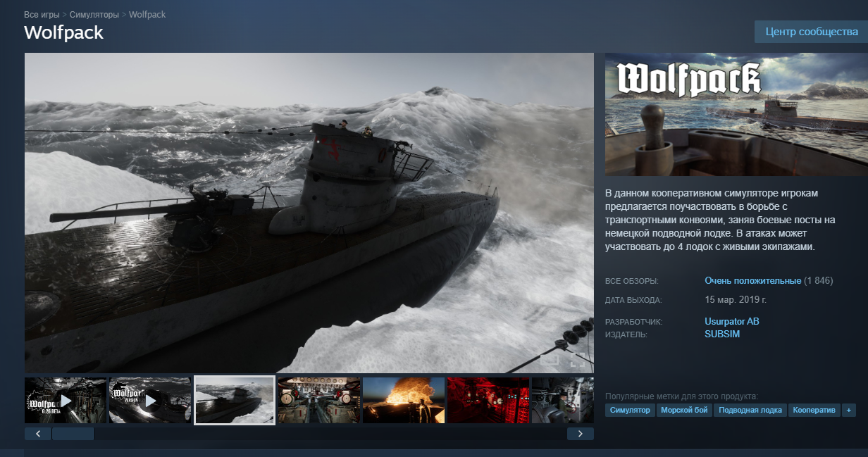Select the "Подводная лодка" tag
The width and height of the screenshot is (868, 457).
(750, 410)
